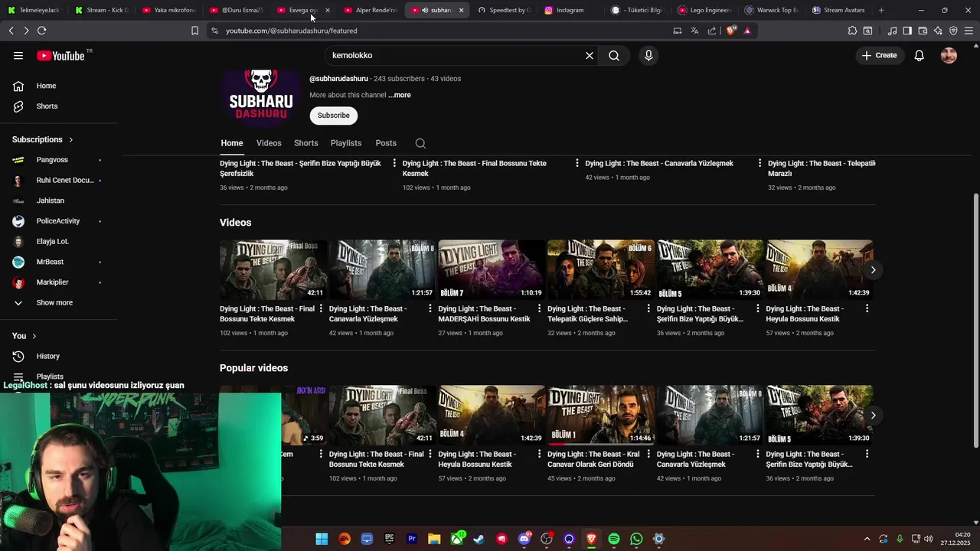Open options for Final Bossunu Tekte Kesmek in Videos
980x551 pixels.
[320, 308]
